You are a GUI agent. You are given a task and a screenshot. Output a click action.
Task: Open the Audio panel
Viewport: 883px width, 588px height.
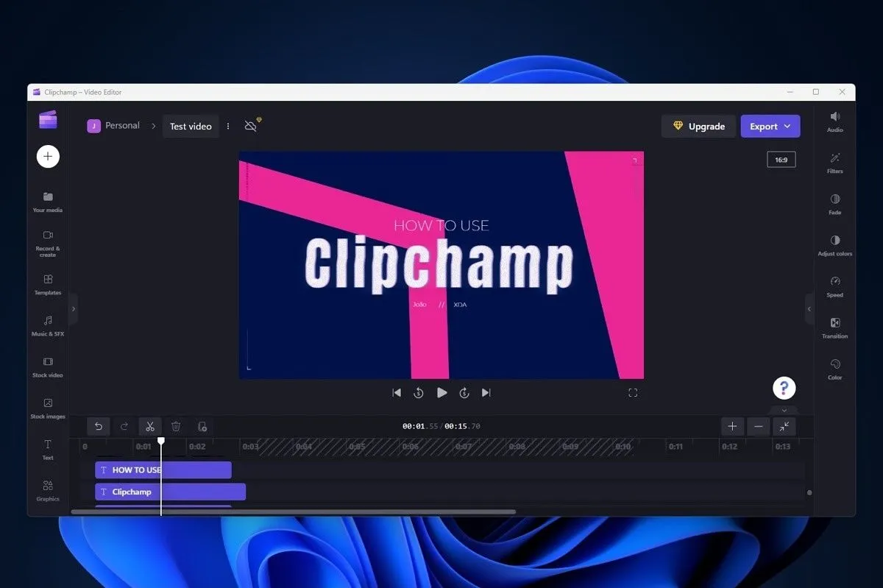coord(834,121)
